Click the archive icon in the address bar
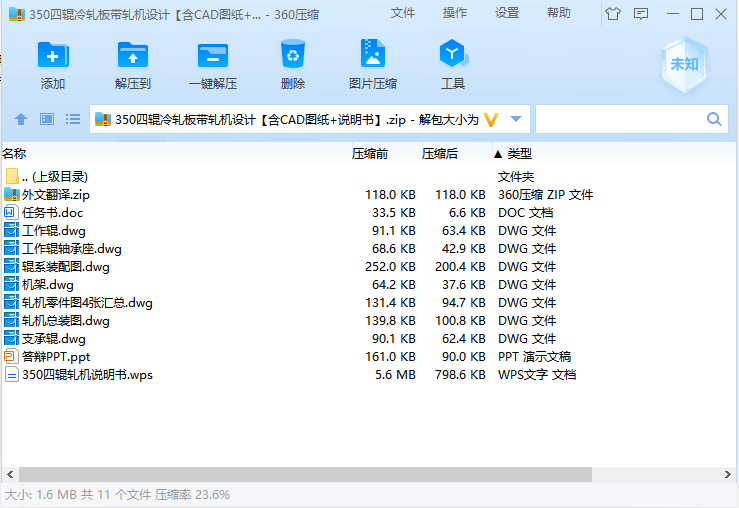 point(103,119)
